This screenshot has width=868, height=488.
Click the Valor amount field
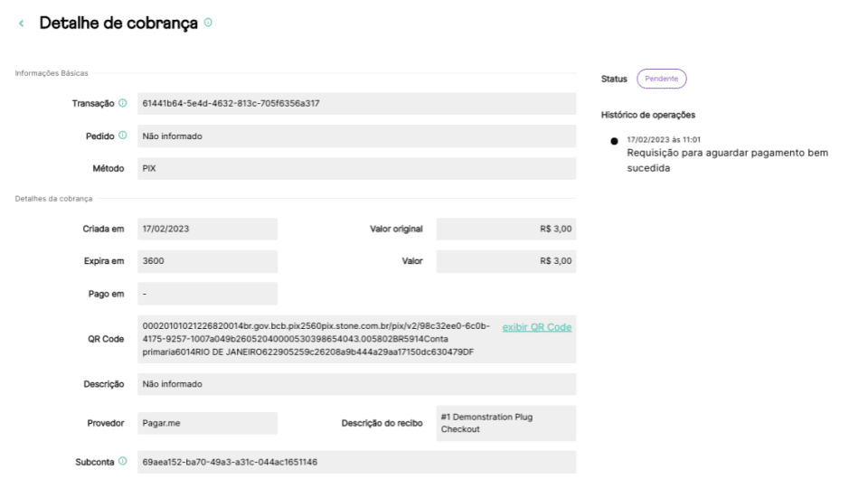click(505, 261)
